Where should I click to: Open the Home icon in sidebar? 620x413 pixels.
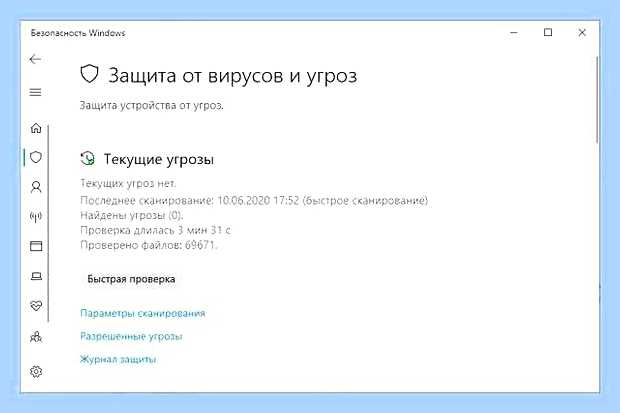click(36, 128)
